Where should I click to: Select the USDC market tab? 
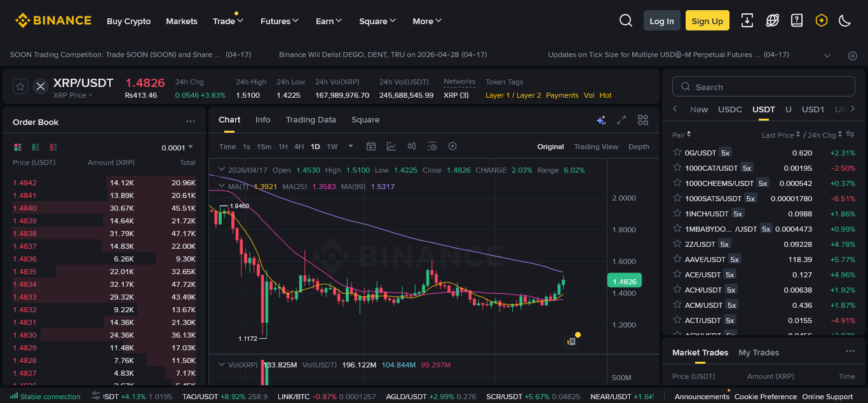click(x=730, y=109)
